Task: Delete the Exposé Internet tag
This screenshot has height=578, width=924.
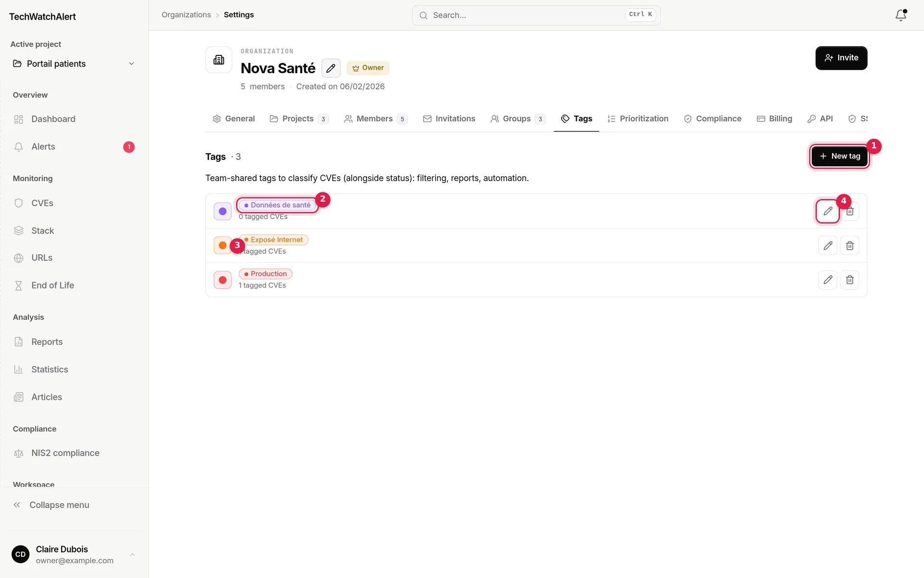Action: (x=850, y=246)
